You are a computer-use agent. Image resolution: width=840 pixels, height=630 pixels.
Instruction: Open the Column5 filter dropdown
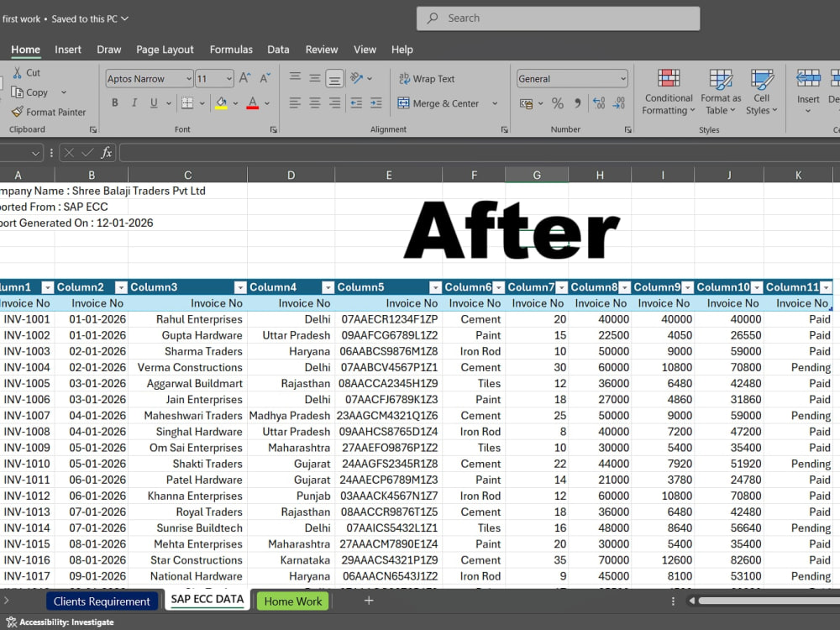(435, 287)
